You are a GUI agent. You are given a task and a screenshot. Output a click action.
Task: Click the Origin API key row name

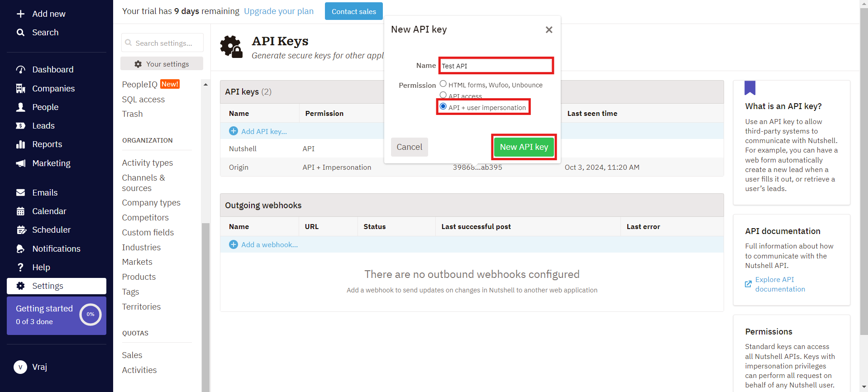coord(238,167)
